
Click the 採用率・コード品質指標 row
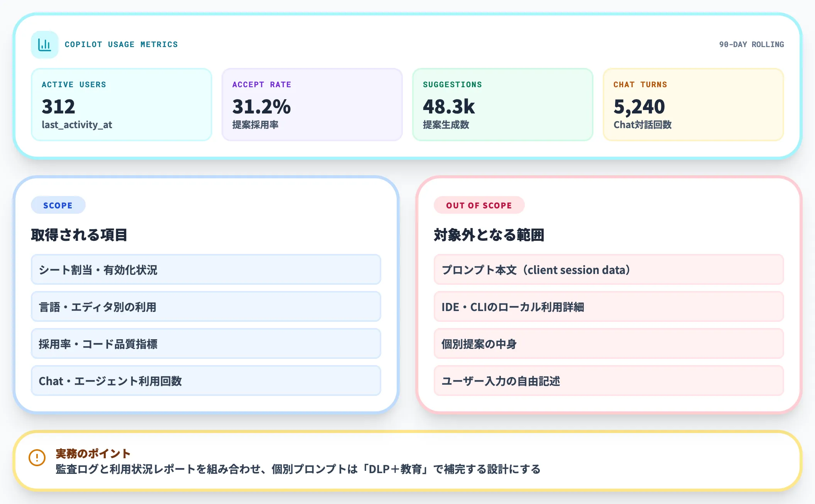click(205, 344)
